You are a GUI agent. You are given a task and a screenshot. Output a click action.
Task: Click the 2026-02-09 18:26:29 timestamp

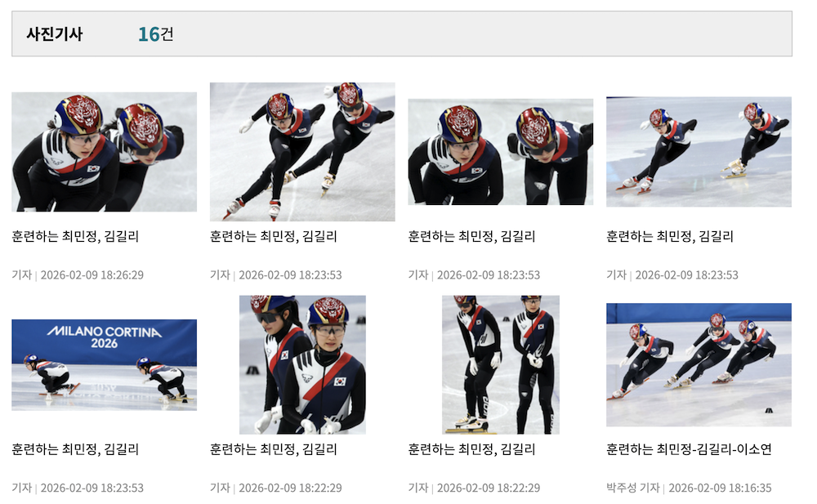pos(92,275)
